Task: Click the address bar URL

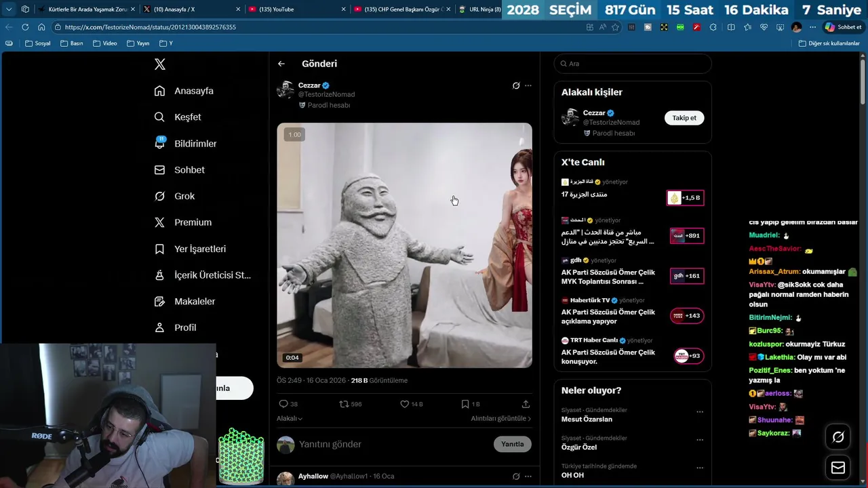Action: tap(151, 27)
